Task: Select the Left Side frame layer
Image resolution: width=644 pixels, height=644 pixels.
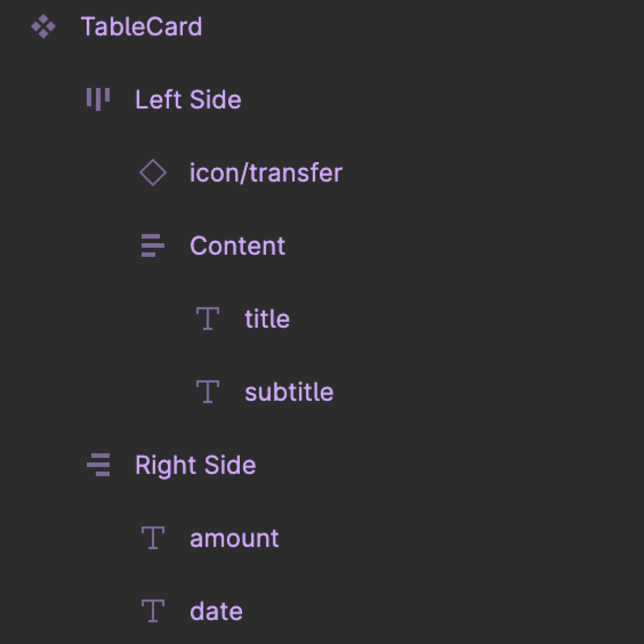Action: click(x=188, y=99)
